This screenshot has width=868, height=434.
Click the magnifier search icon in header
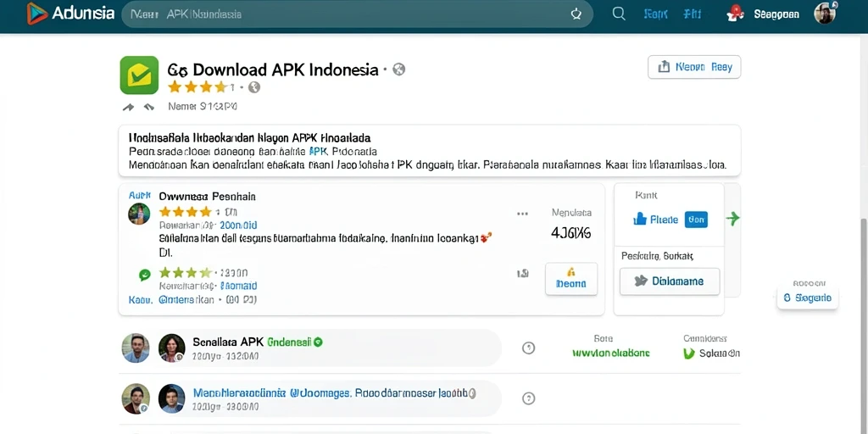[619, 14]
